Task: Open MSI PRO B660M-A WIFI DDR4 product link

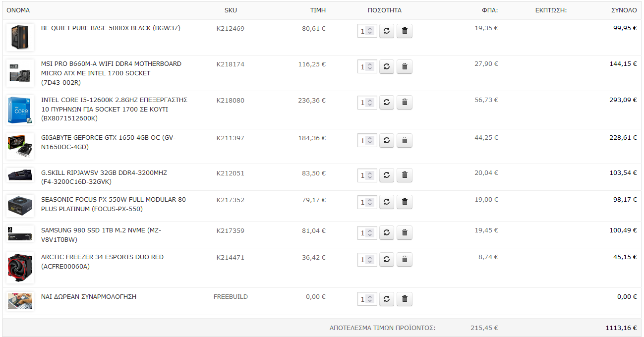Action: point(112,73)
